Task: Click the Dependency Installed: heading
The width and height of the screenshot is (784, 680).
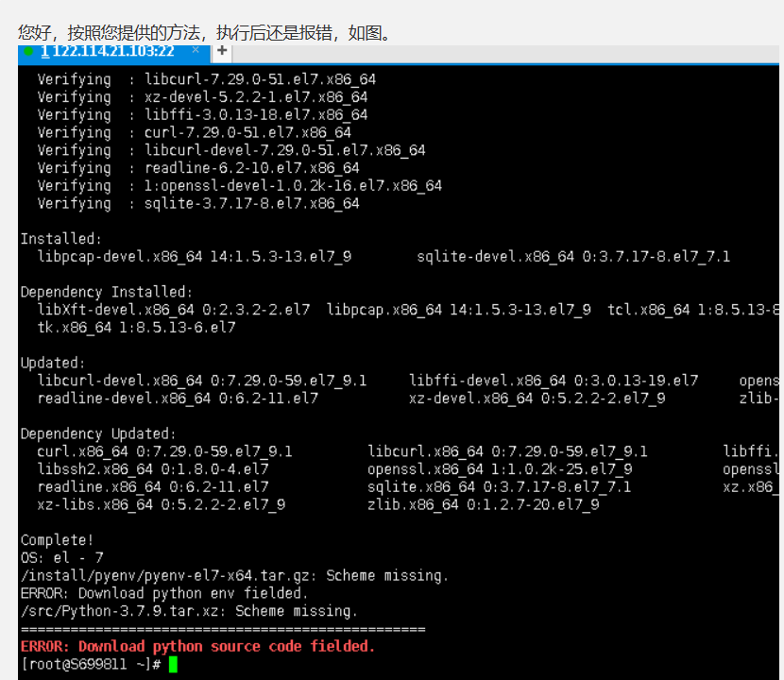Action: (x=107, y=292)
